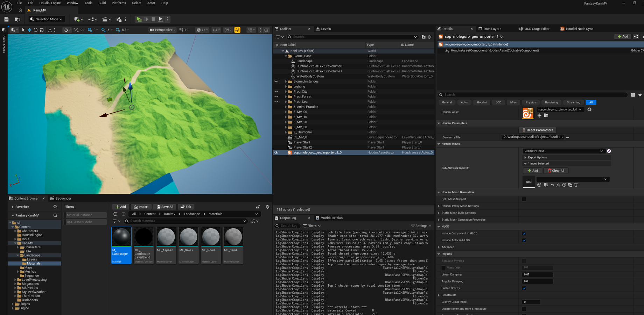644x315 pixels.
Task: Open the Outliner filter options icon
Action: pos(280,37)
